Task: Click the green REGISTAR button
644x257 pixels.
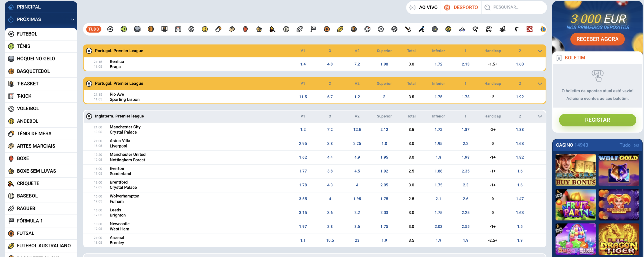Action: [x=598, y=120]
